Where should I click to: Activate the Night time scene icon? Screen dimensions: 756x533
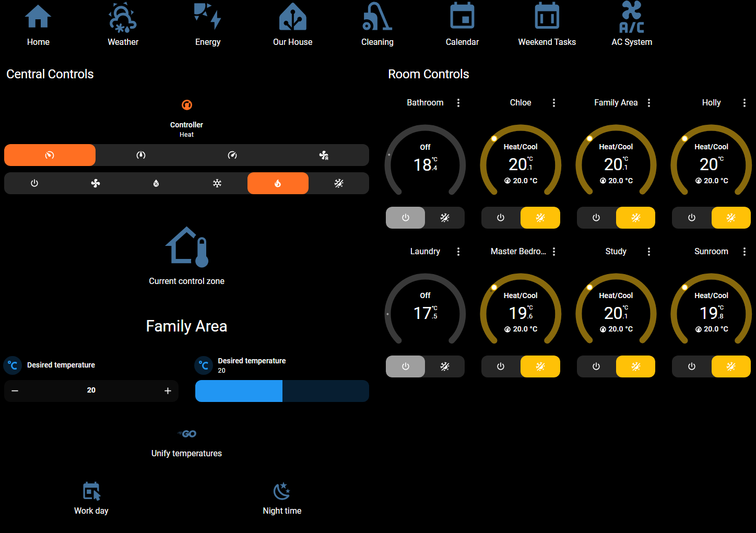tap(282, 491)
